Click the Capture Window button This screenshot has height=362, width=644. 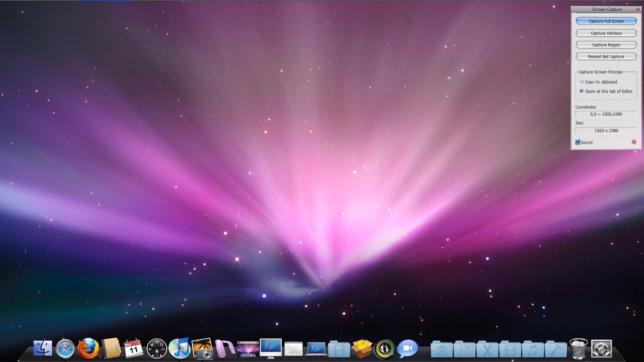coord(605,33)
